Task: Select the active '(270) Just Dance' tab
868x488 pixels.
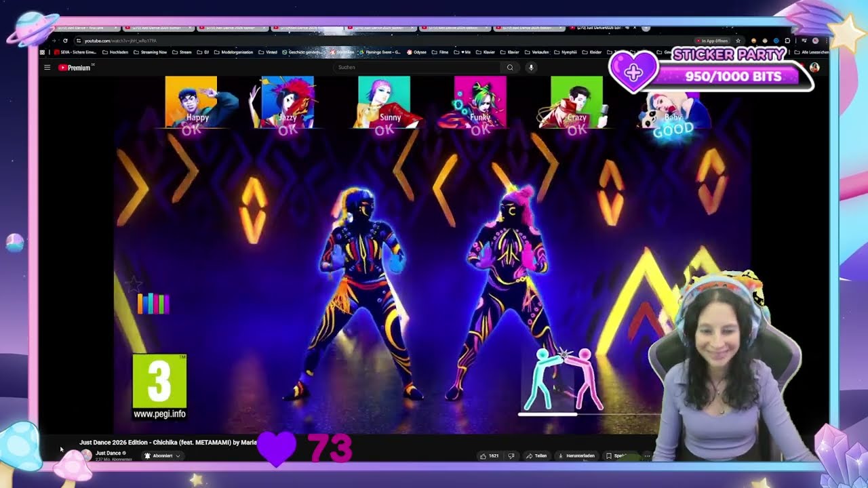Action: (604, 28)
